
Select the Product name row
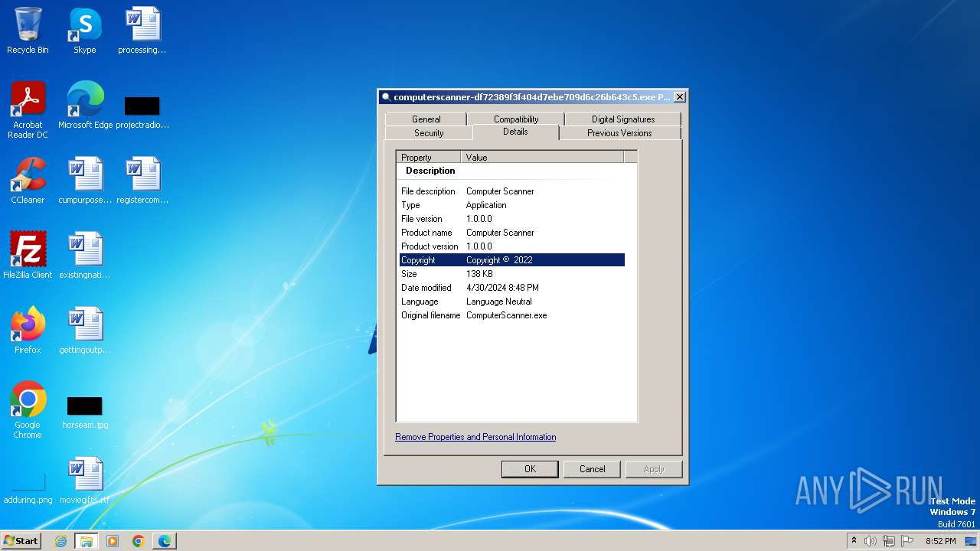(x=512, y=233)
